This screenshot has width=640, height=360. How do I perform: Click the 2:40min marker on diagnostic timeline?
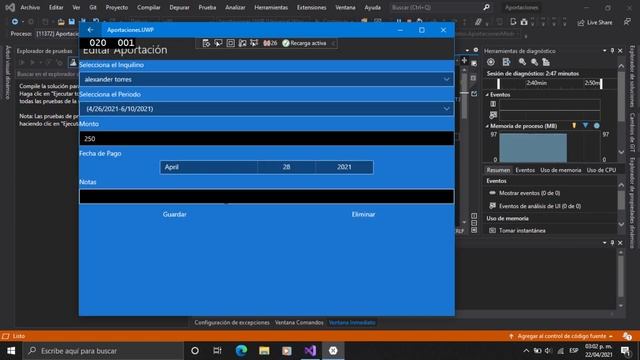tap(536, 83)
